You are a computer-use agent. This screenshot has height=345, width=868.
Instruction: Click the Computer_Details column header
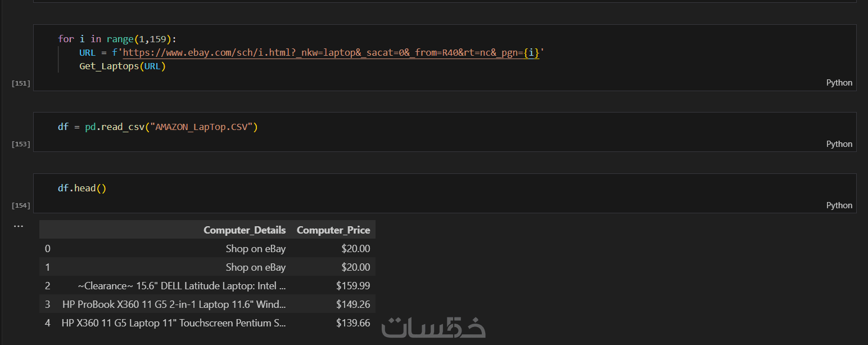(244, 230)
